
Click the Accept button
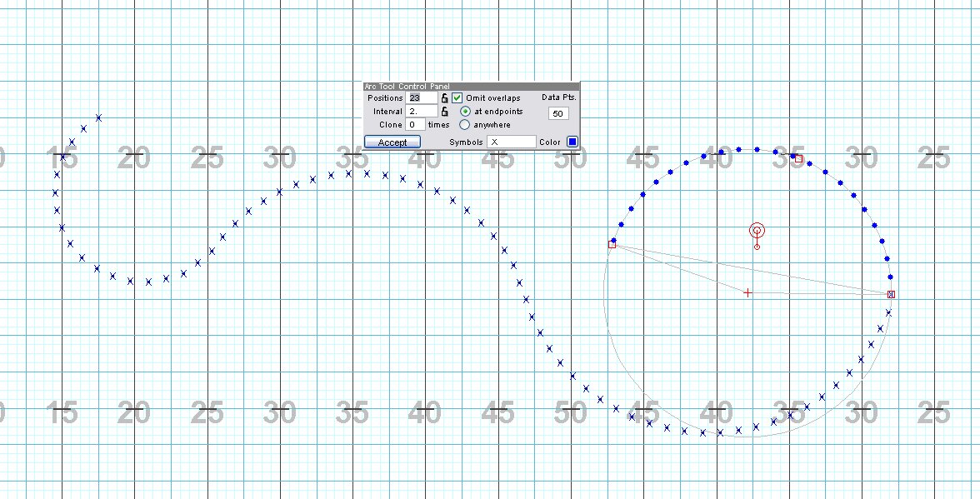[x=392, y=142]
